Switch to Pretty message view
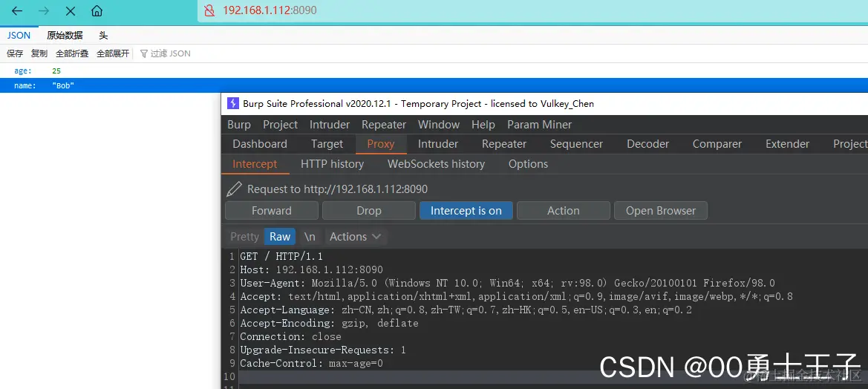The height and width of the screenshot is (389, 868). pos(244,236)
